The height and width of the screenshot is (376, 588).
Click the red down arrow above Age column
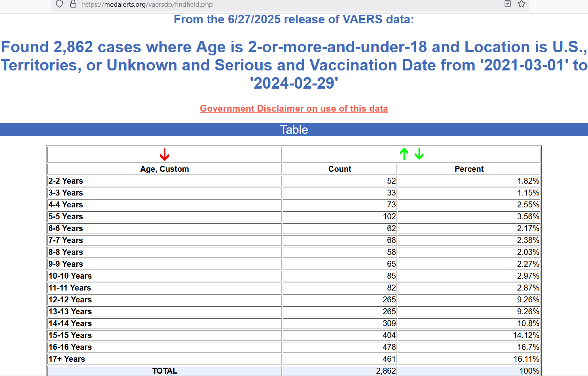click(165, 155)
